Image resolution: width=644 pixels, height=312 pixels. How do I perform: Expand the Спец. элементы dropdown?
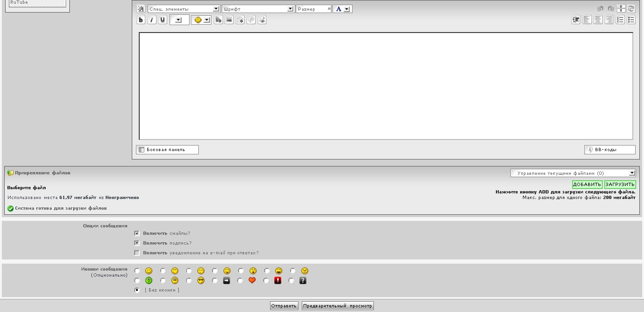click(183, 9)
